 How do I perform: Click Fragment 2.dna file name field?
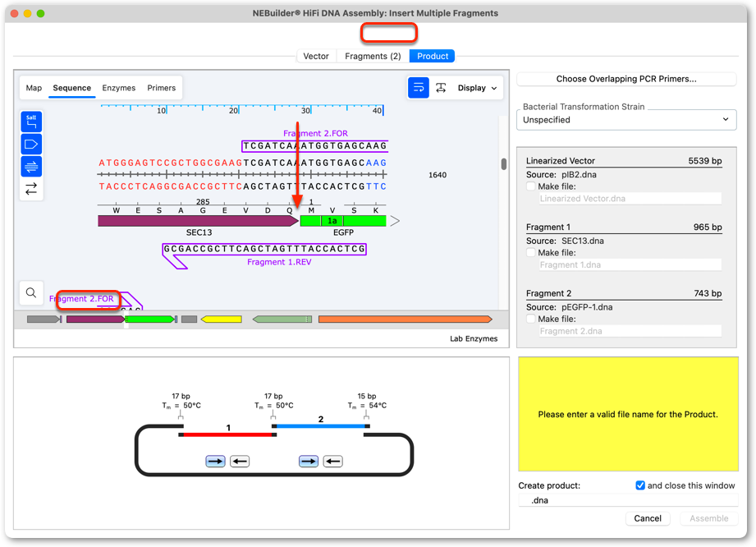tap(630, 331)
